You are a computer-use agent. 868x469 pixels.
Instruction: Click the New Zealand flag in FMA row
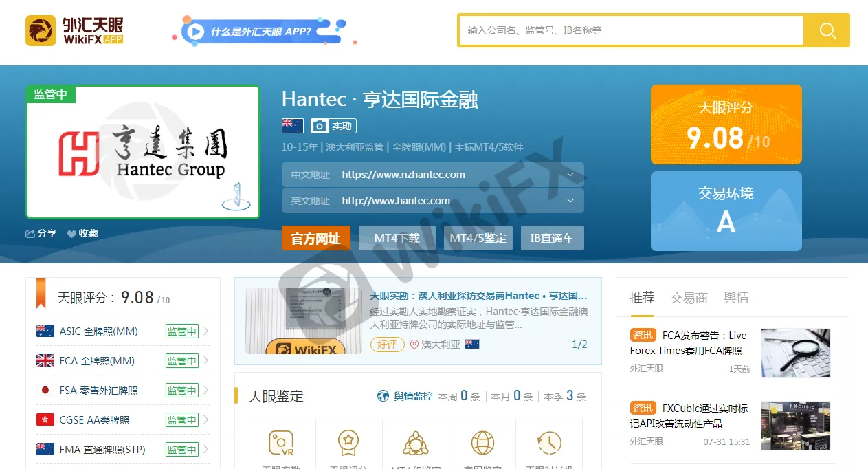pyautogui.click(x=45, y=449)
